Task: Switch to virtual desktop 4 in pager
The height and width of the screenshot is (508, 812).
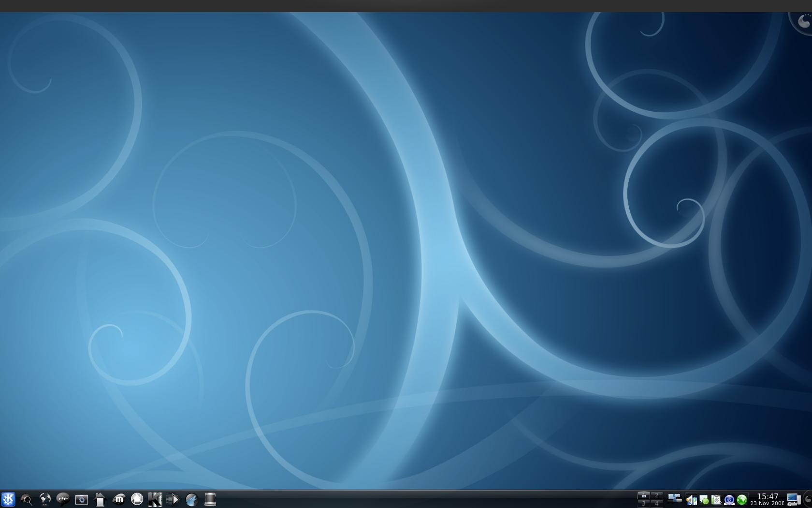Action: pyautogui.click(x=656, y=503)
